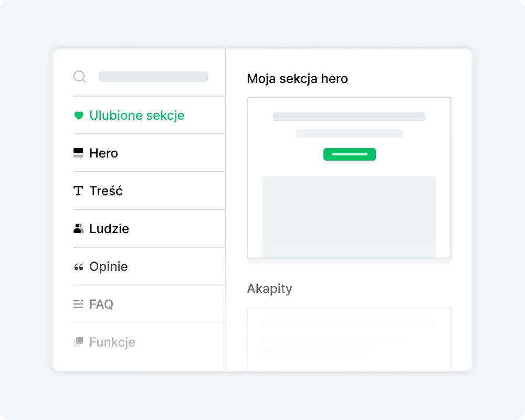Image resolution: width=525 pixels, height=420 pixels.
Task: Select the Akapity section thumbnail
Action: point(349,338)
